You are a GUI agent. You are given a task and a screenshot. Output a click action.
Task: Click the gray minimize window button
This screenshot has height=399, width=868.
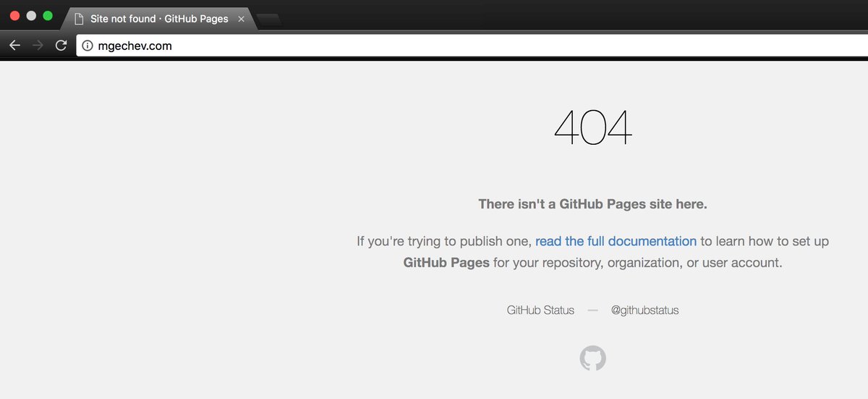coord(31,16)
